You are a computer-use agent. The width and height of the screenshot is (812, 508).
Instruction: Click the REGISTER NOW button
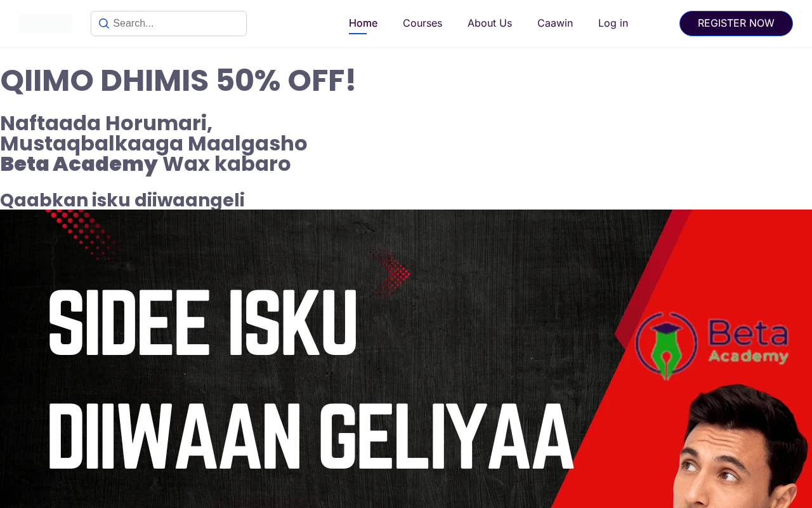pos(736,23)
